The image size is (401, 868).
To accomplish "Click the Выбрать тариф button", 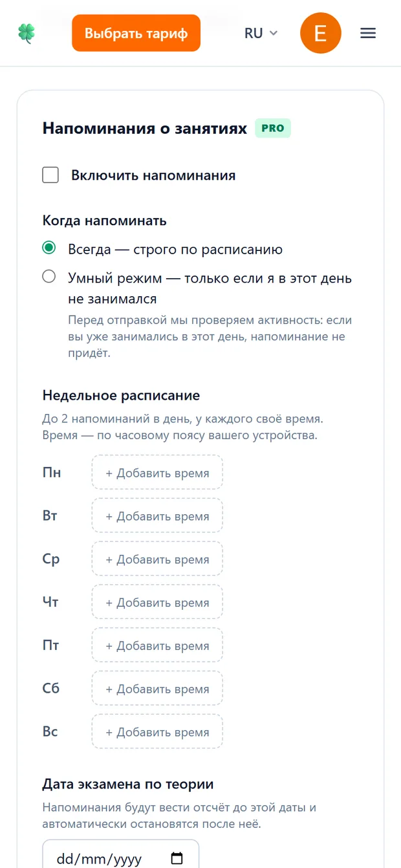I will 136,33.
